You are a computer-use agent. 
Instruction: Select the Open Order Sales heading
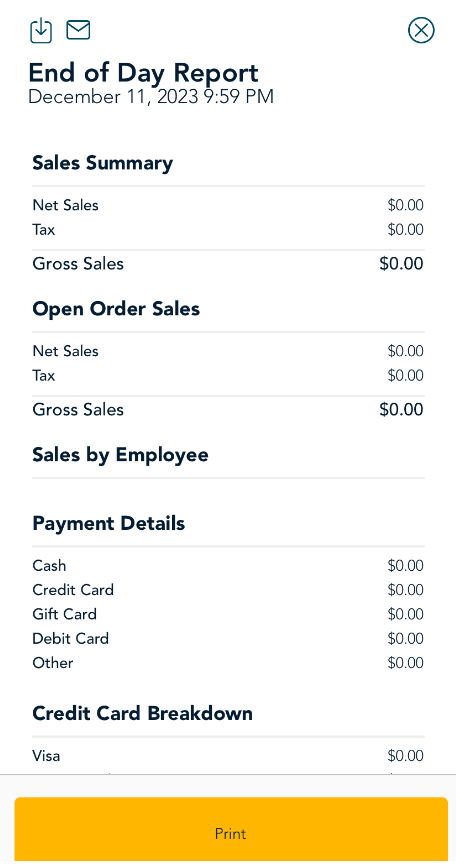[x=116, y=309]
